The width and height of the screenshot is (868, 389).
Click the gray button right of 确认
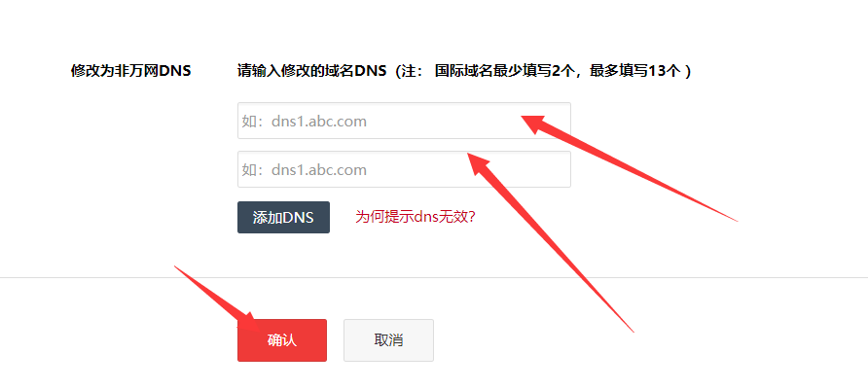(388, 340)
